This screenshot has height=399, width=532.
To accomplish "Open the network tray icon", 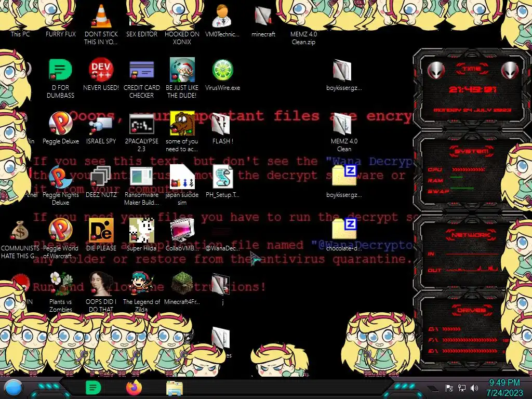I will [x=462, y=388].
